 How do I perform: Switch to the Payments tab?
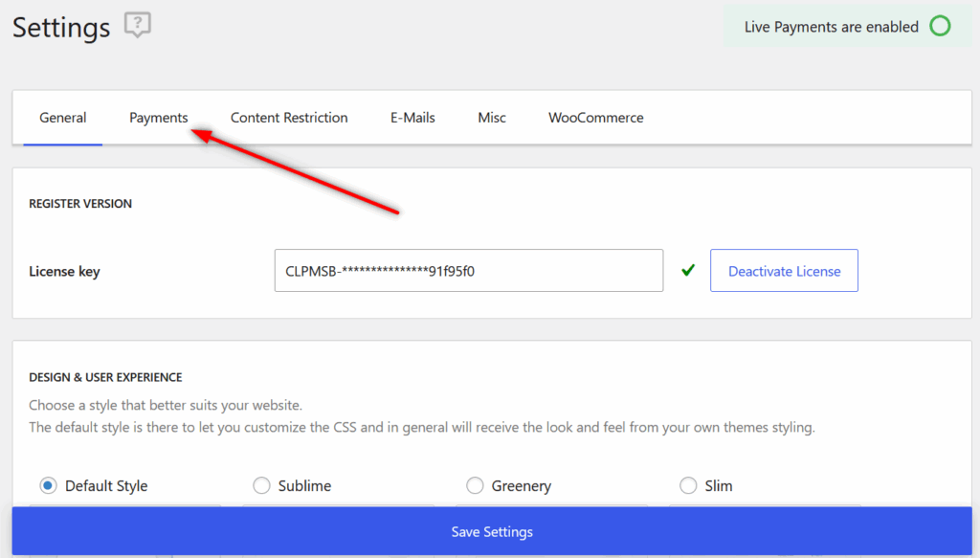[x=158, y=117]
